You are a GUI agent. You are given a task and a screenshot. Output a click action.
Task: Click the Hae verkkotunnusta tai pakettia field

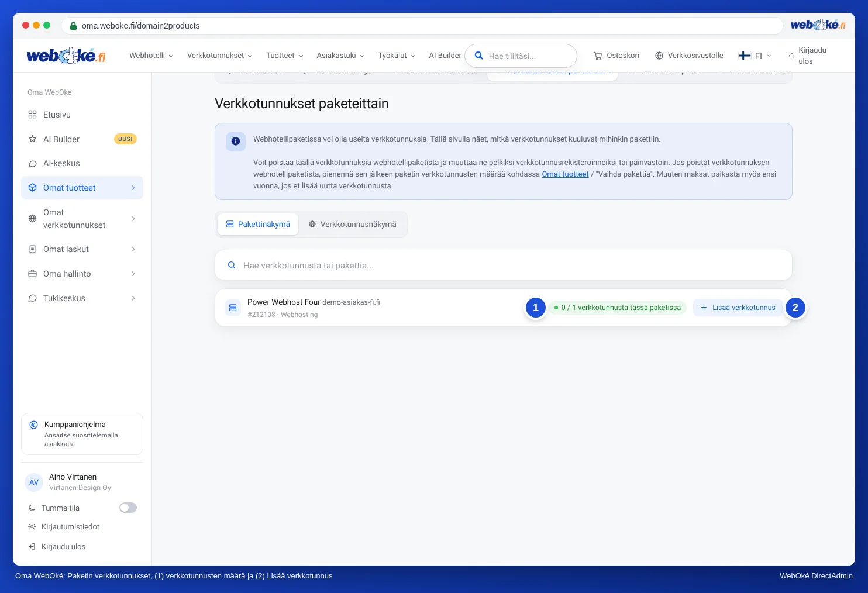[x=503, y=266]
